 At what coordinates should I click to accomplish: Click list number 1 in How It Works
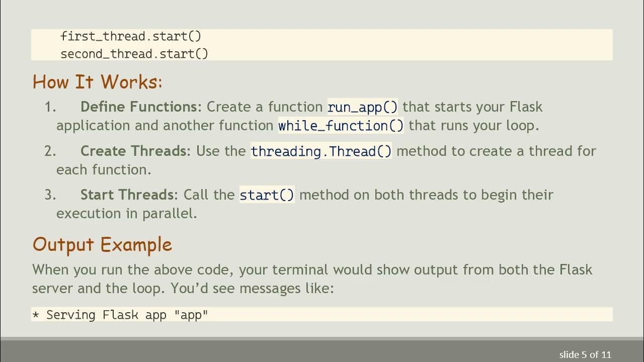tap(50, 107)
